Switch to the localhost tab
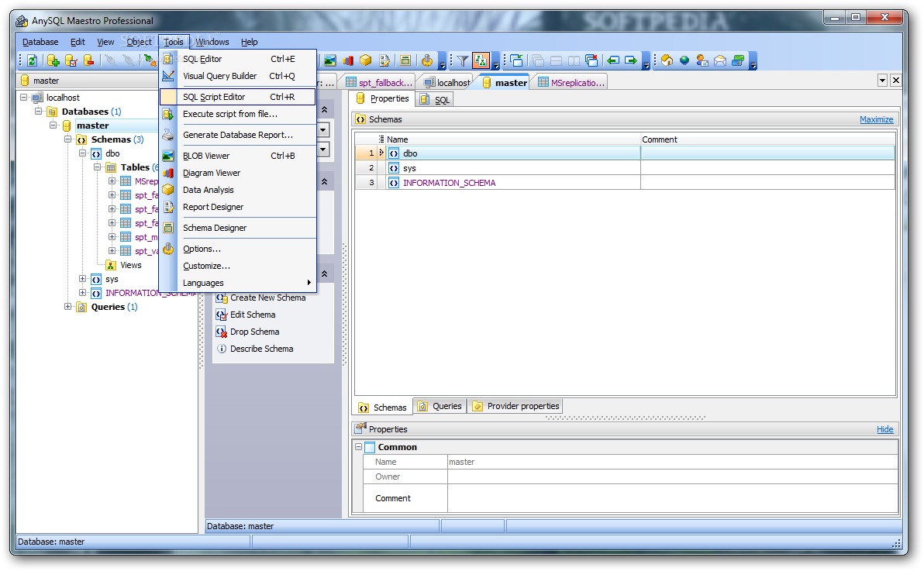924x571 pixels. pyautogui.click(x=447, y=82)
